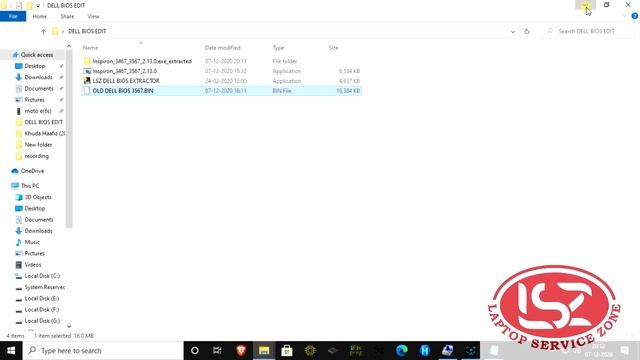Click navigation pane scroll down arrow
The image size is (640, 360).
click(x=69, y=326)
